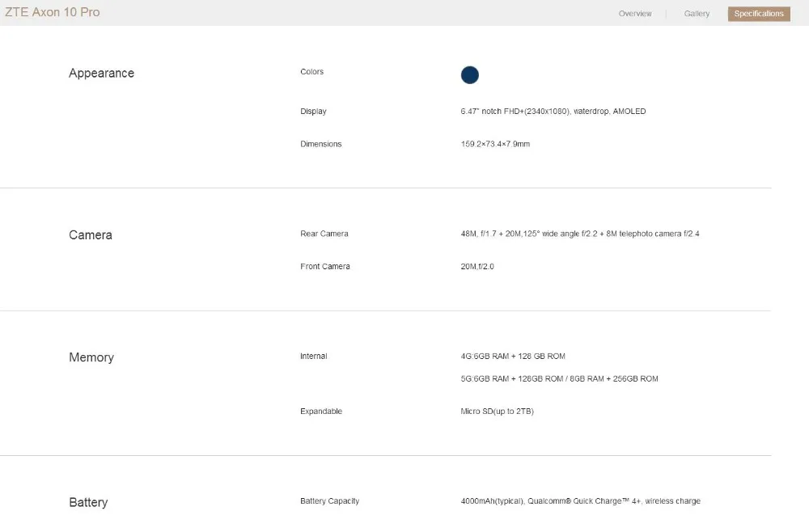The image size is (809, 532).
Task: Click the Front Camera label
Action: (x=325, y=267)
